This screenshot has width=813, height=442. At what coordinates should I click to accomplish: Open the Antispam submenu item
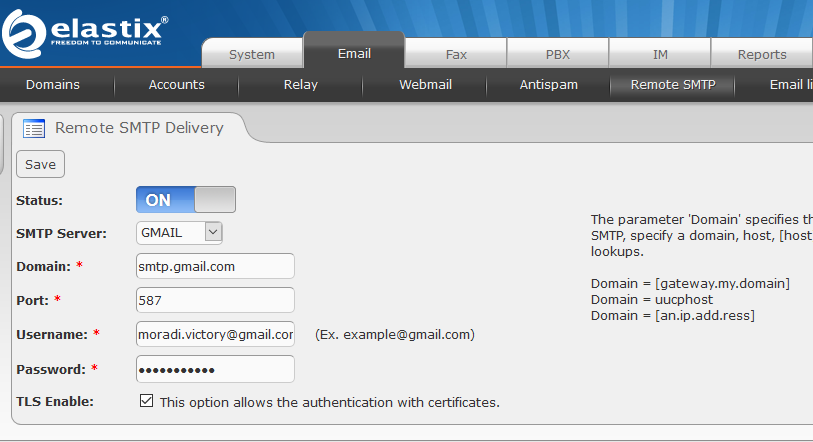[x=549, y=85]
